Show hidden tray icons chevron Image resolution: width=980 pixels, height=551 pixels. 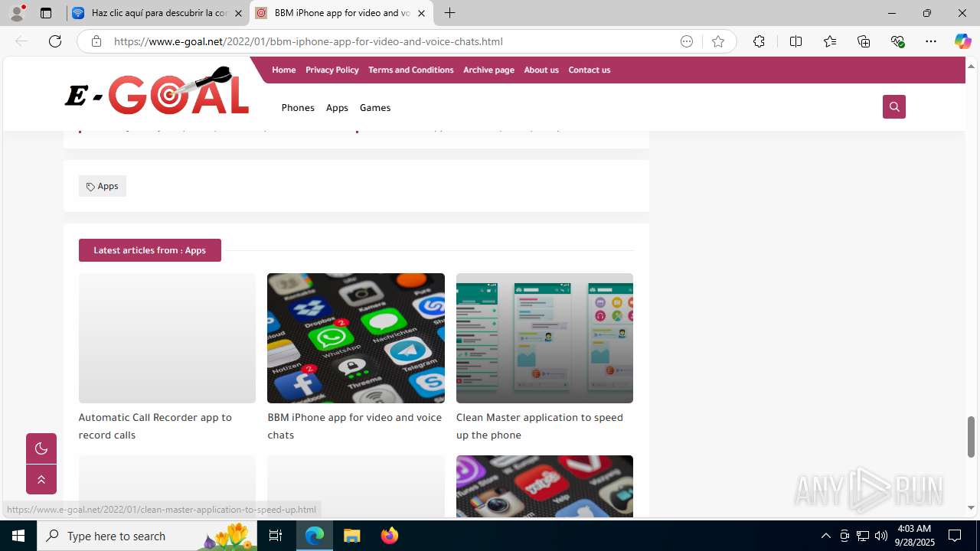825,536
